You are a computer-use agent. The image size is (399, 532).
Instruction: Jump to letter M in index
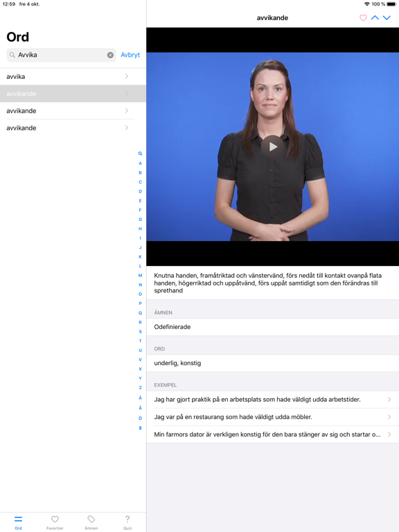140,276
